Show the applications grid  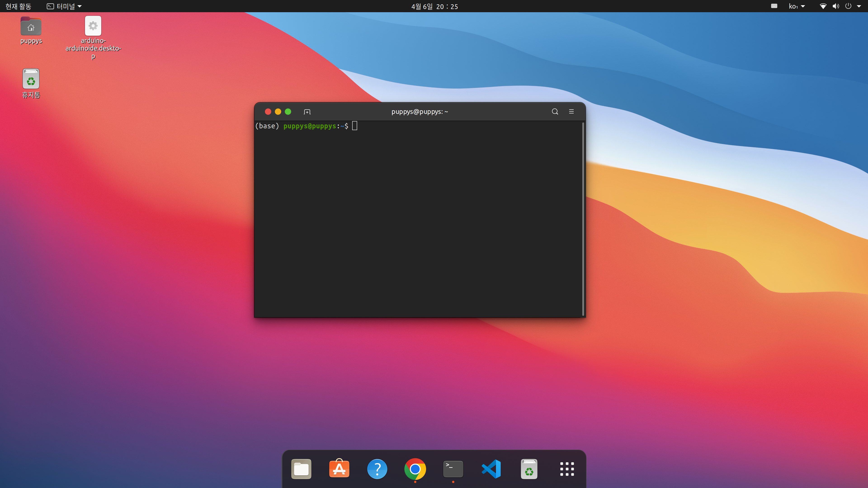click(x=567, y=469)
